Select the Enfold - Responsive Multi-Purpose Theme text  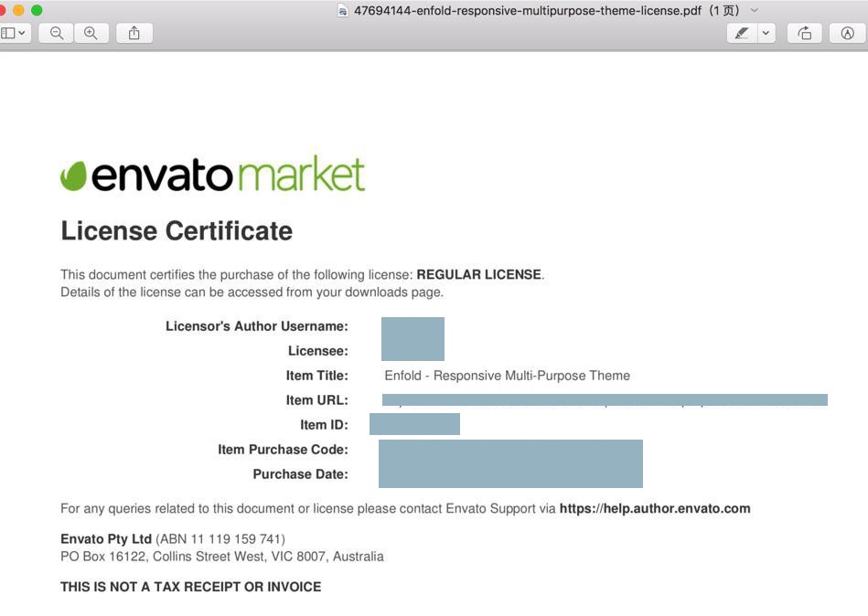pyautogui.click(x=507, y=376)
